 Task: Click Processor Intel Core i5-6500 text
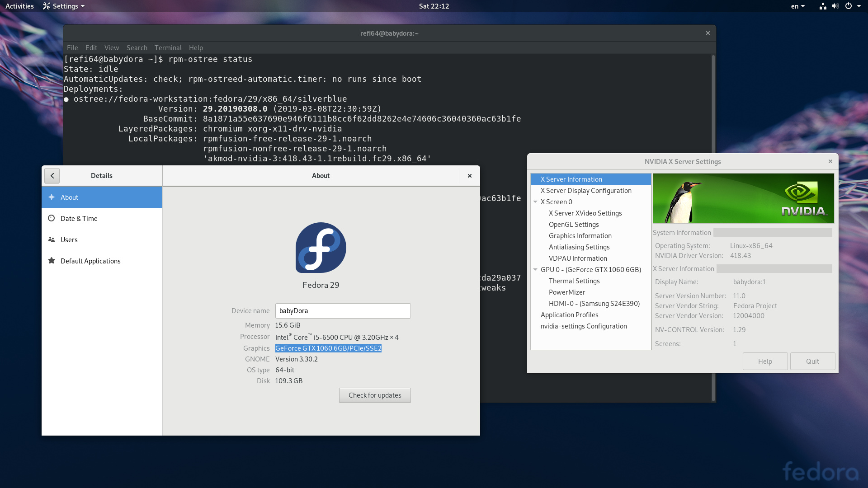pos(337,337)
